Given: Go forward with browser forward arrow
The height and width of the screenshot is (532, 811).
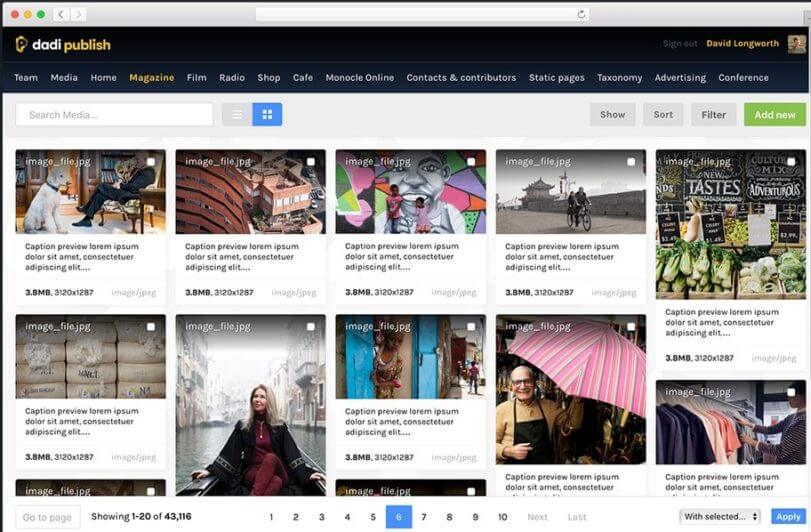Looking at the screenshot, I should [78, 14].
